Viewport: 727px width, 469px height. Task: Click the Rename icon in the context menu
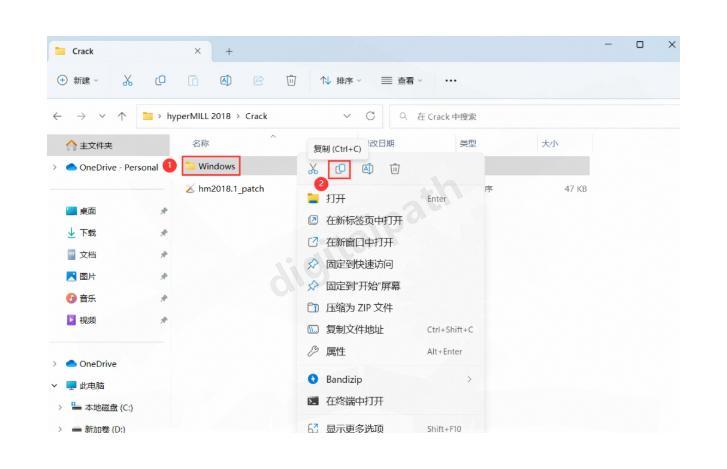coord(367,169)
